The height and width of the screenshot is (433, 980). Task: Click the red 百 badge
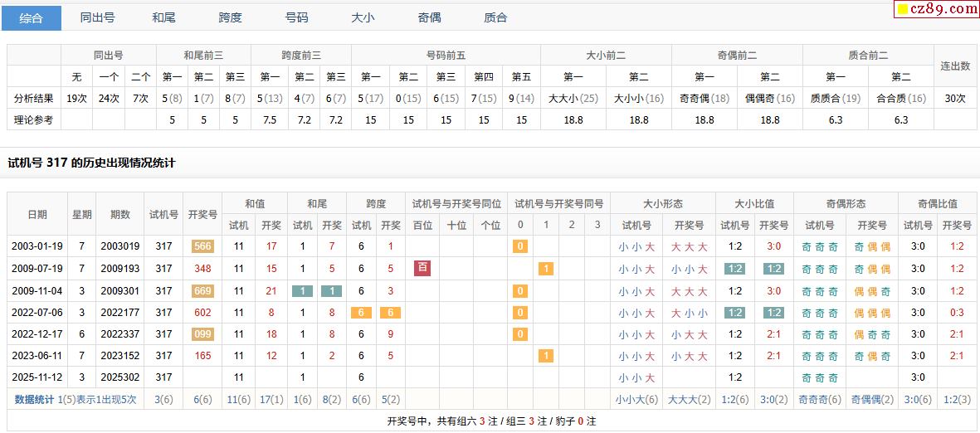pyautogui.click(x=422, y=268)
